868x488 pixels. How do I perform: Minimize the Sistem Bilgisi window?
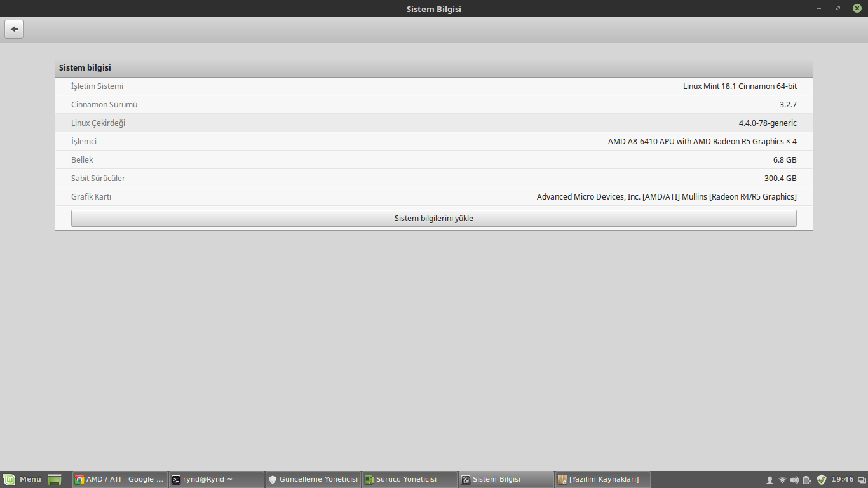point(818,8)
